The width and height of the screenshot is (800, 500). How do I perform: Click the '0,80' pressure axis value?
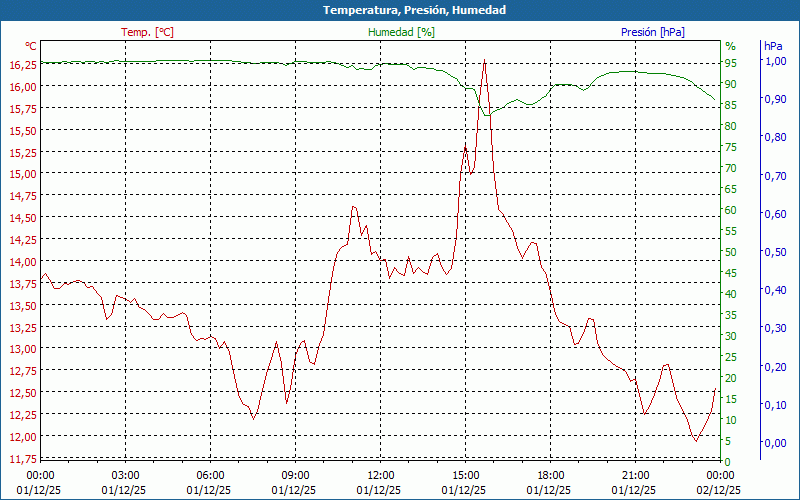click(x=774, y=137)
